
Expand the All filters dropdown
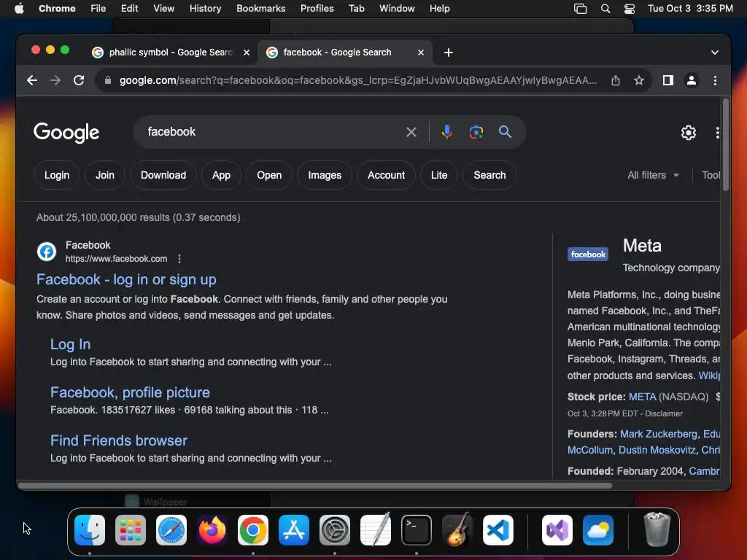(653, 175)
